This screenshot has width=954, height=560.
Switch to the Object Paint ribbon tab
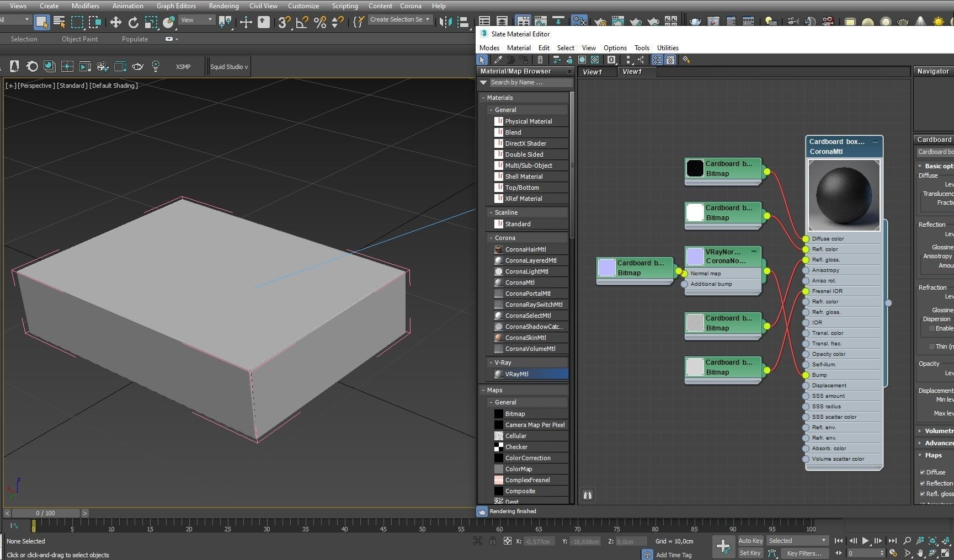pos(79,39)
